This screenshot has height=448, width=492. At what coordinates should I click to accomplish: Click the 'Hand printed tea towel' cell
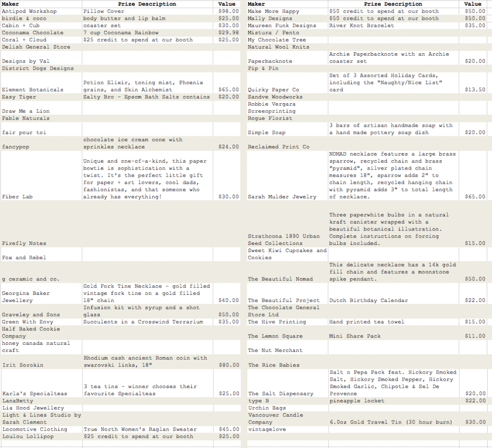click(x=394, y=322)
